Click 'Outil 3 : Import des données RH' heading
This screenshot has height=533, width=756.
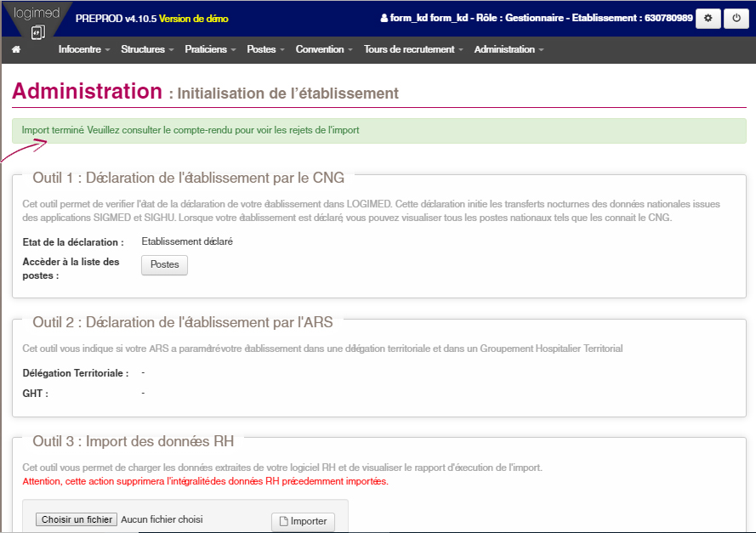[x=133, y=441]
